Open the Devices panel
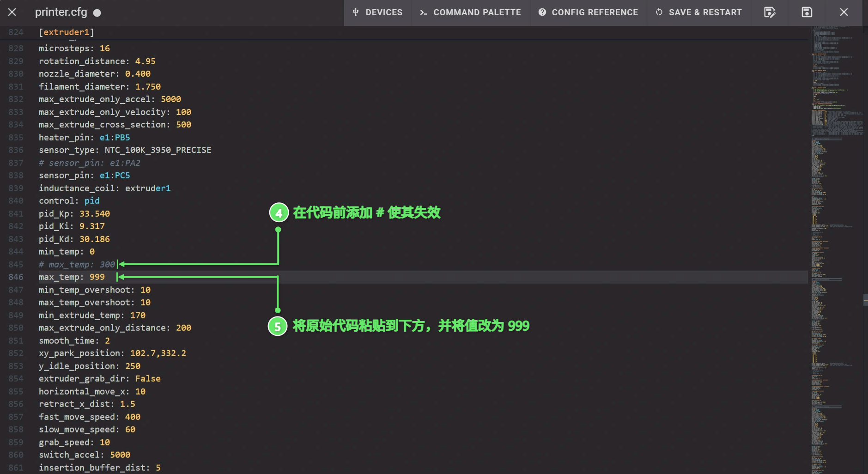The image size is (868, 474). point(377,12)
